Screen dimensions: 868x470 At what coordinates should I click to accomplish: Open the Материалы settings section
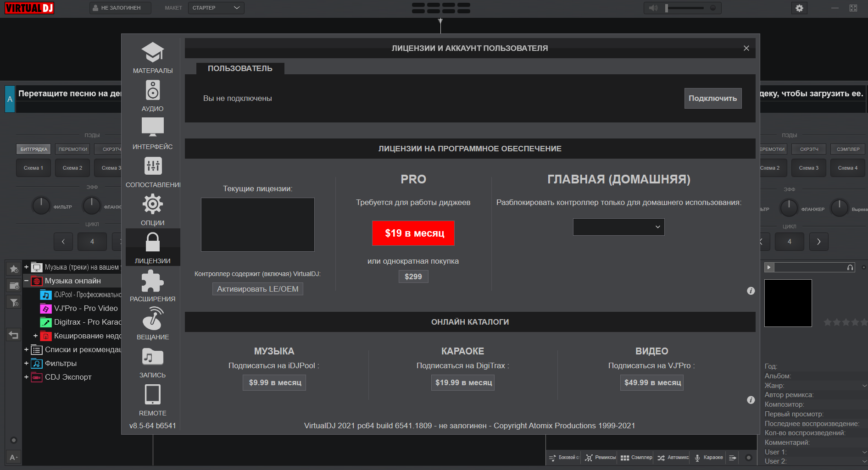[153, 58]
